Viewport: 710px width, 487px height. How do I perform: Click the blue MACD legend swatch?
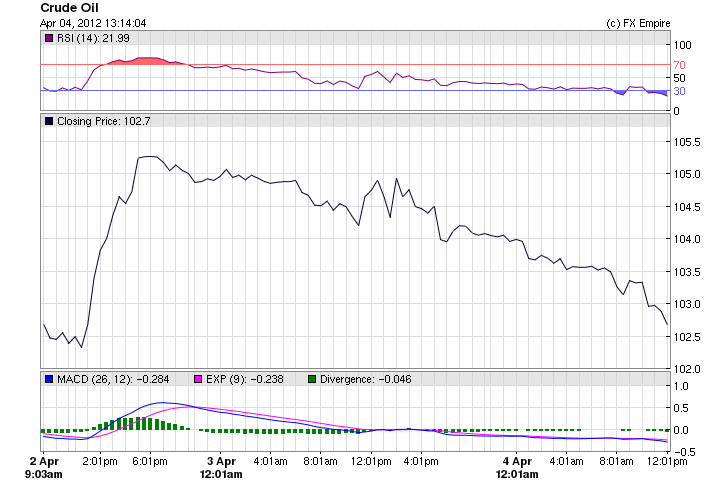pos(49,379)
